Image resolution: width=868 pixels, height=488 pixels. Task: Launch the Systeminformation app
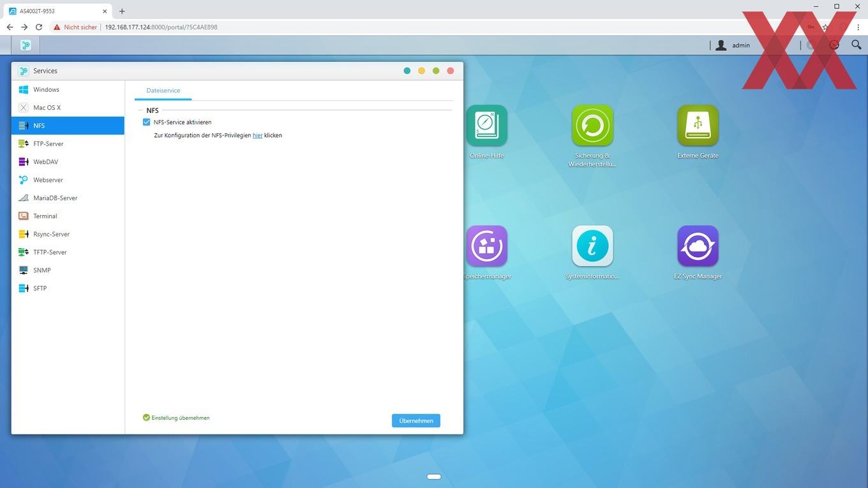(592, 246)
